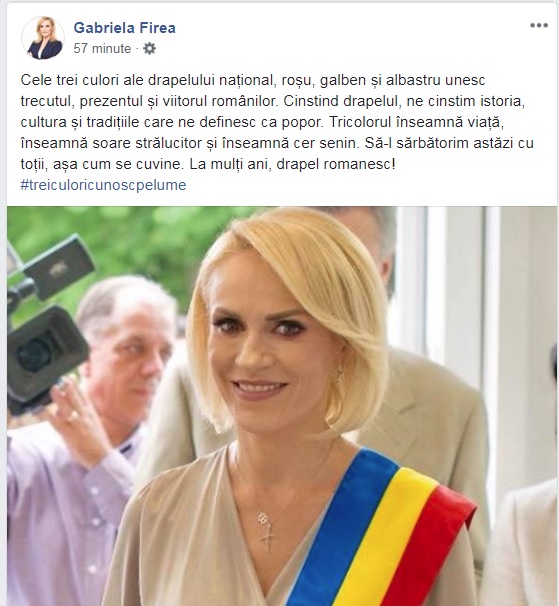Open the post via '57 minute' timestamp
Screen dimensions: 559x606
102,49
